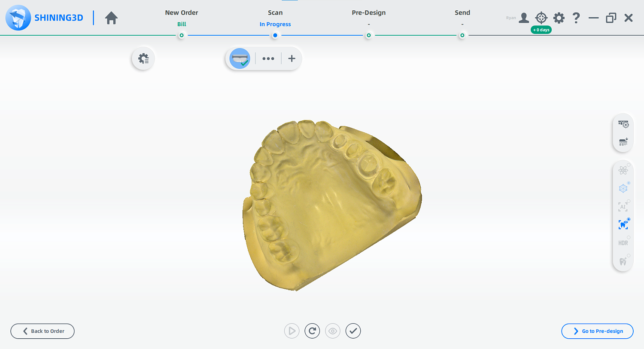Open scan settings gear with list icon
The image size is (644, 349).
143,58
